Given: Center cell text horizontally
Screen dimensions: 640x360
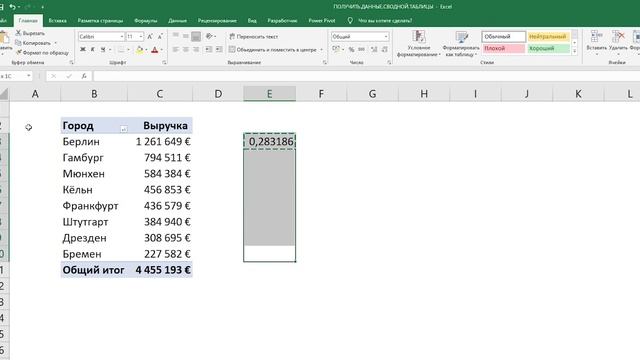Looking at the screenshot, I should [x=186, y=49].
